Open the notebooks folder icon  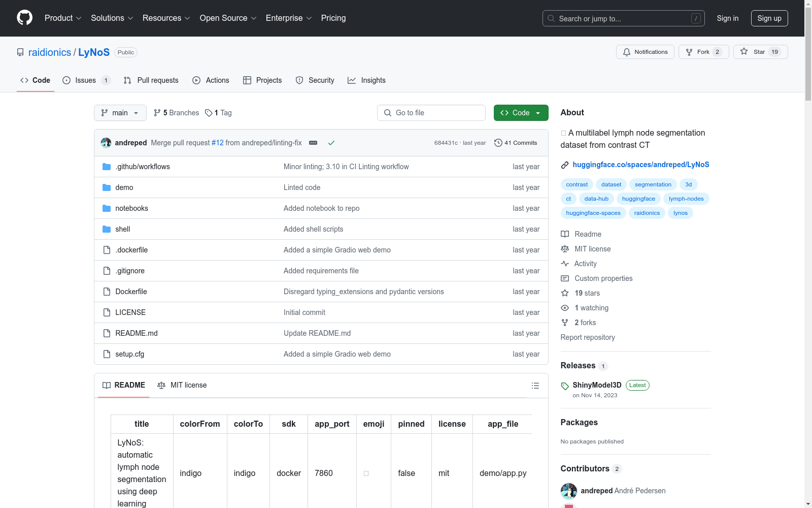[107, 208]
